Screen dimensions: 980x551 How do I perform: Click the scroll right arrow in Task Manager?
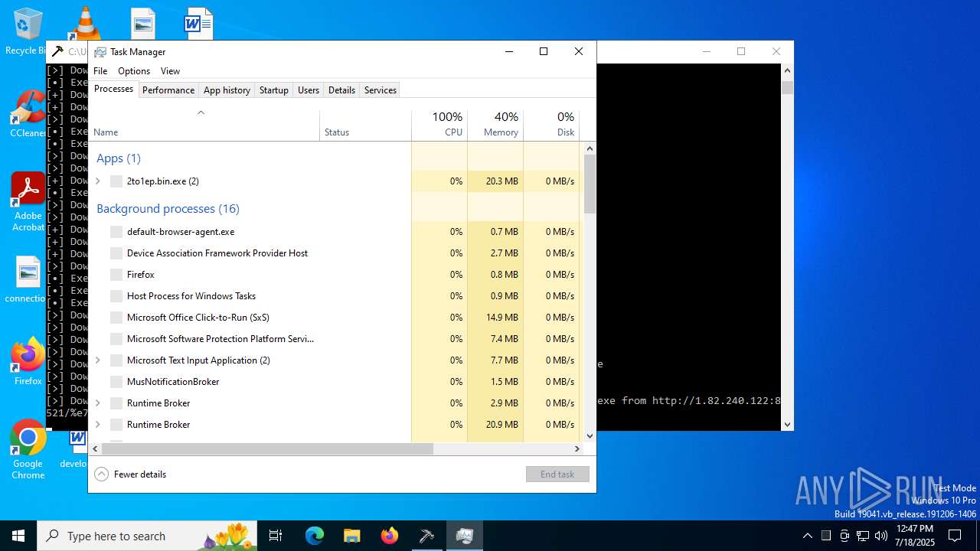(577, 448)
